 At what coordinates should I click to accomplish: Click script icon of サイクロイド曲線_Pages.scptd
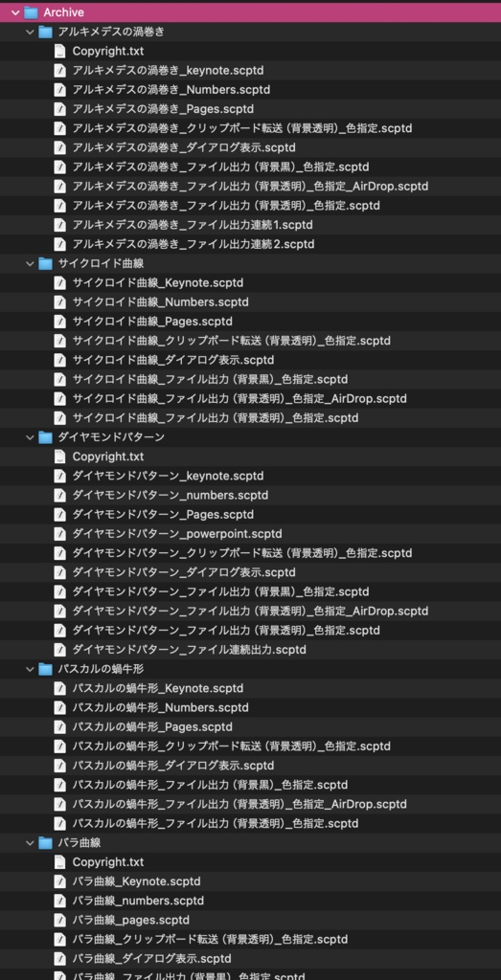(60, 322)
